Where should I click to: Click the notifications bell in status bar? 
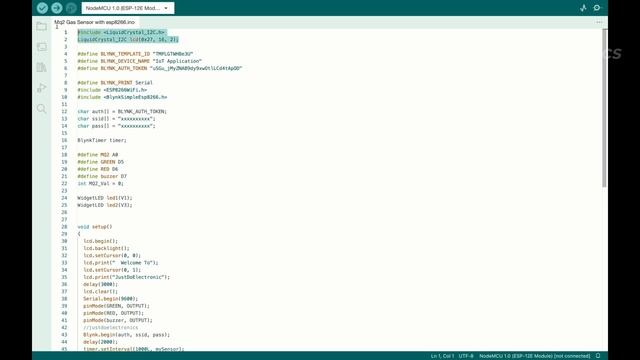tap(598, 356)
